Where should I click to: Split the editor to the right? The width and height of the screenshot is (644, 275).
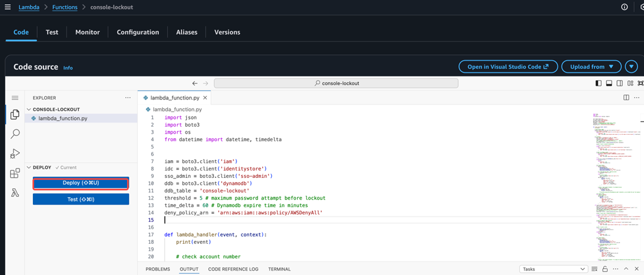click(626, 98)
